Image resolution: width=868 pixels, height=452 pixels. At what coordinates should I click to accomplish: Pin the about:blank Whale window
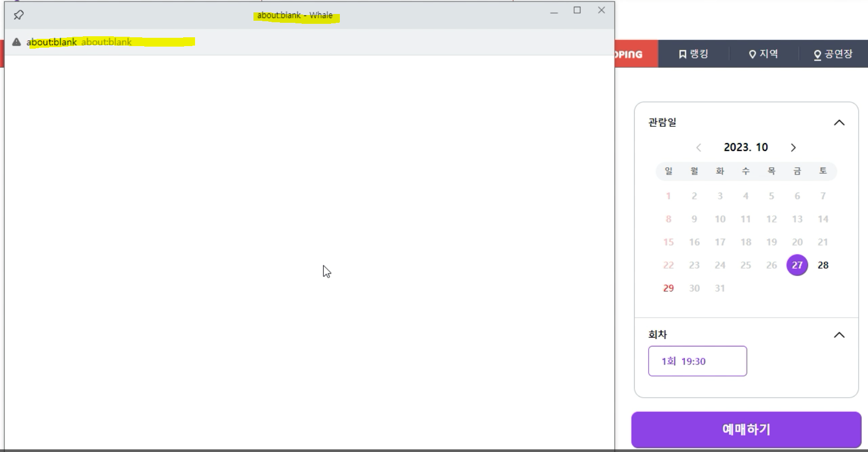click(x=19, y=15)
